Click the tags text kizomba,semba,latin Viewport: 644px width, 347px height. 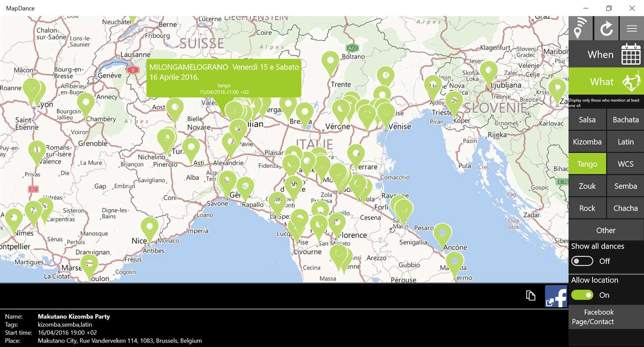[65, 324]
